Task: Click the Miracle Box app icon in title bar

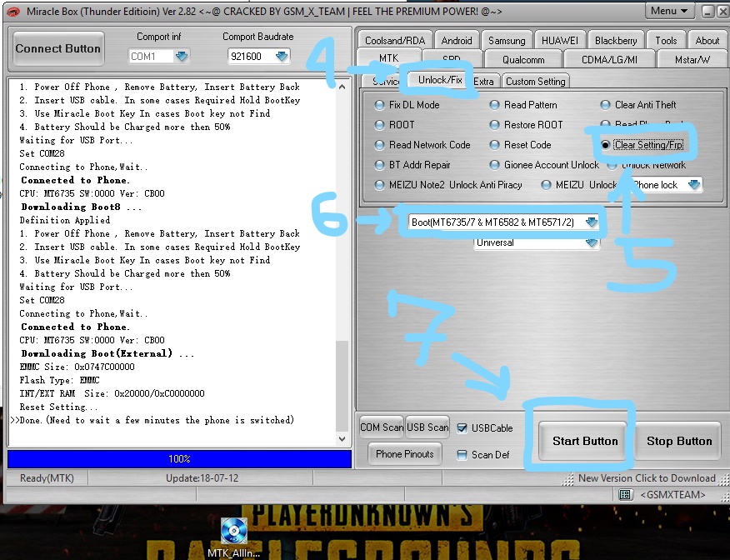Action: 13,12
